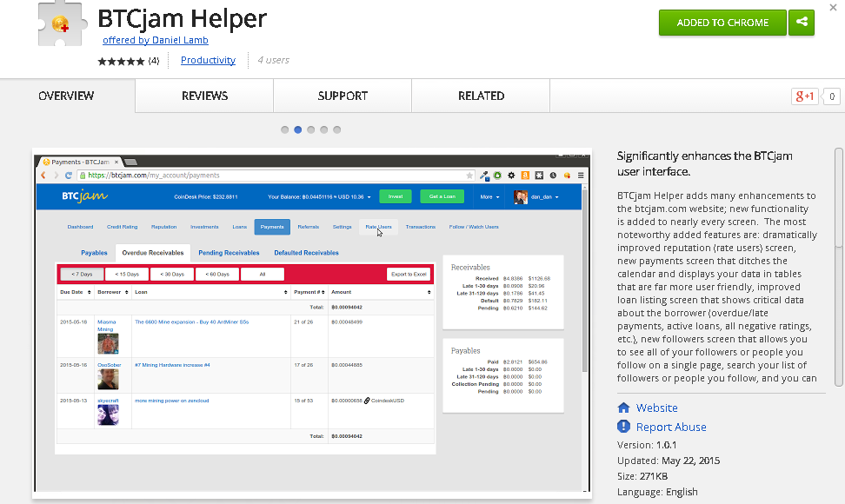The image size is (845, 504).
Task: Click the Report Abuse exclamation icon
Action: 623,427
